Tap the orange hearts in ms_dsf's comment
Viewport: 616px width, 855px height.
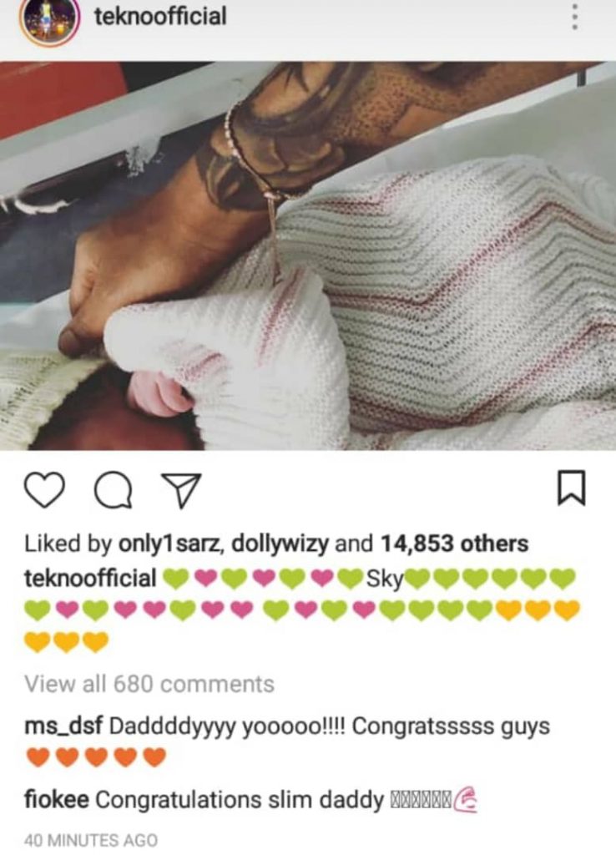pyautogui.click(x=96, y=757)
